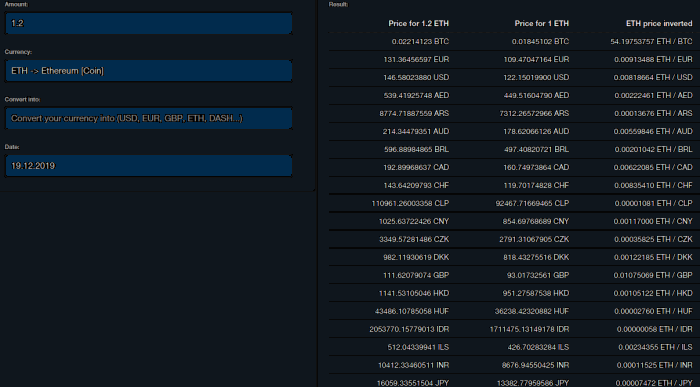Select the value 854.69768689 CNY

[x=536, y=221]
